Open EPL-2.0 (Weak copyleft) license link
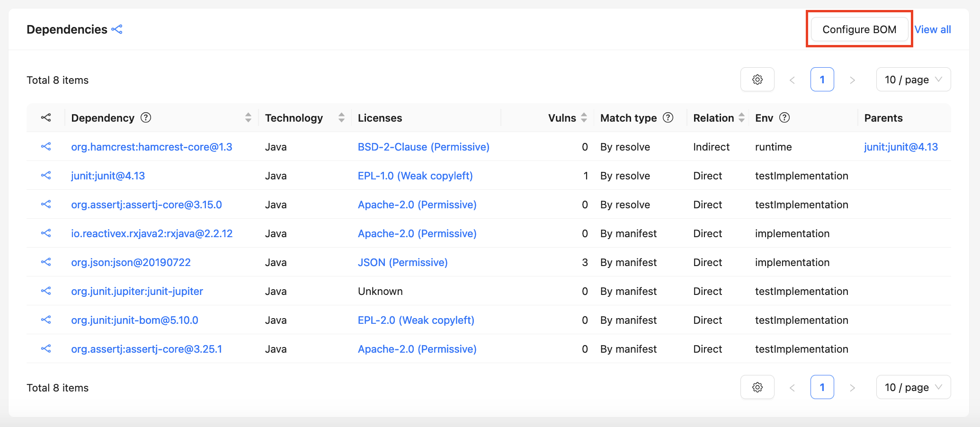 pos(416,320)
